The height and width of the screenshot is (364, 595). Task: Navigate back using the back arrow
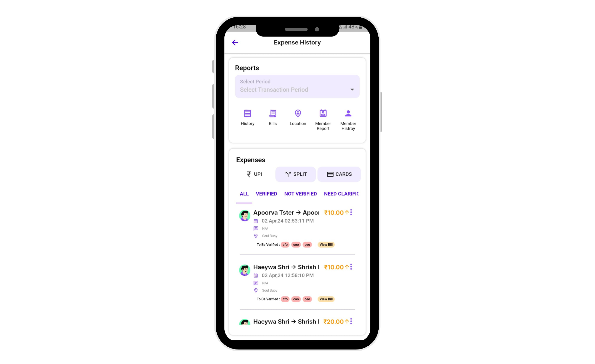235,43
